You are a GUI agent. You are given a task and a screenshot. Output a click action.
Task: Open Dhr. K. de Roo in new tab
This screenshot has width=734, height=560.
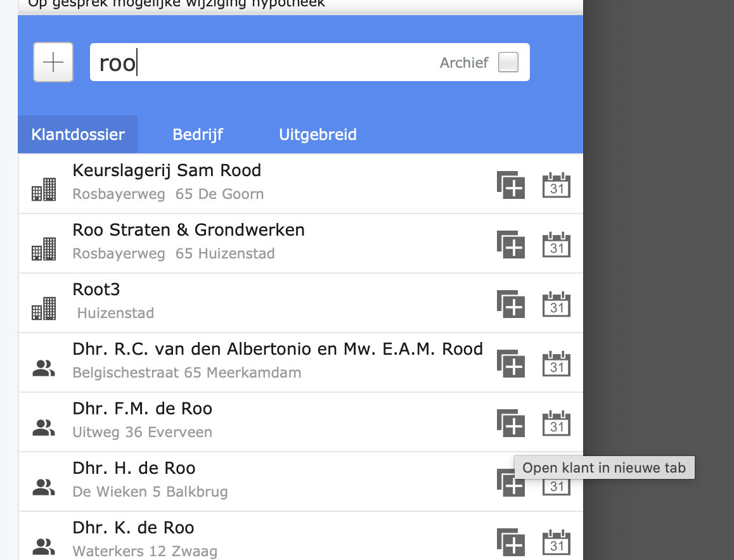pos(510,542)
